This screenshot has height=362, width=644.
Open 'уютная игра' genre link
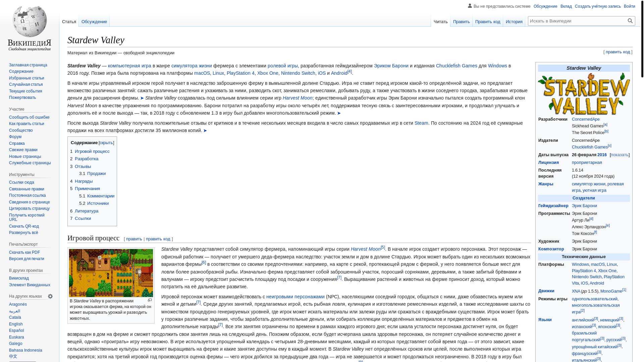pos(594,190)
